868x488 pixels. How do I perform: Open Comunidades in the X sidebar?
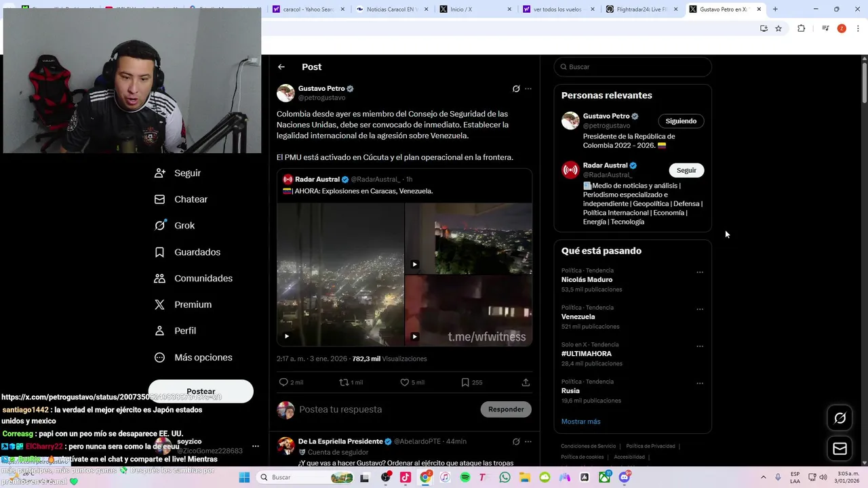click(193, 279)
